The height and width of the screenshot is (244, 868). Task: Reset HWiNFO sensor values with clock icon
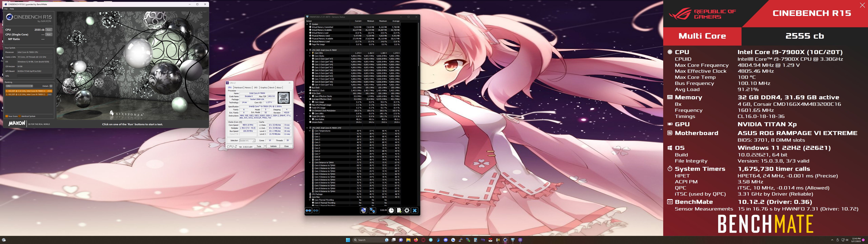coord(391,210)
